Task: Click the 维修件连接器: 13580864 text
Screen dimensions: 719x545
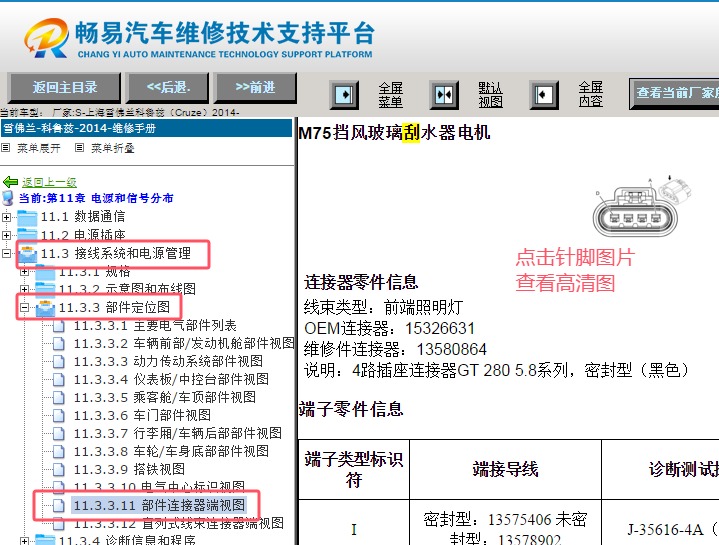Action: tap(395, 349)
